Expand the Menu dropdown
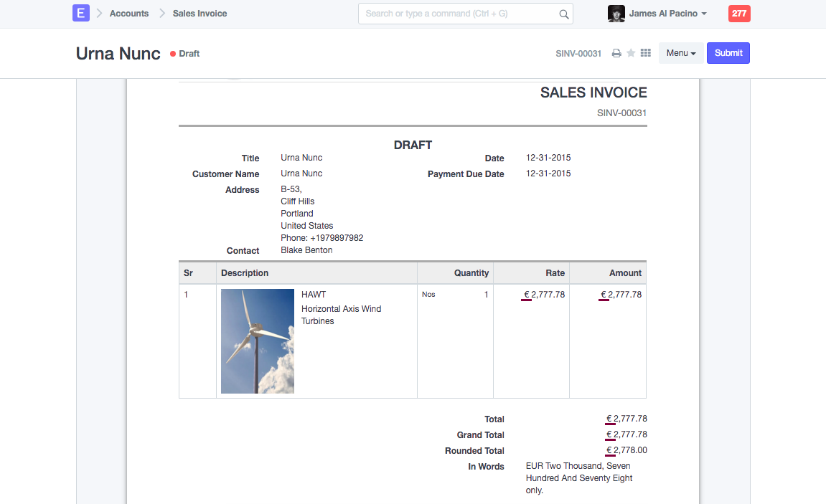The width and height of the screenshot is (826, 504). coord(680,53)
